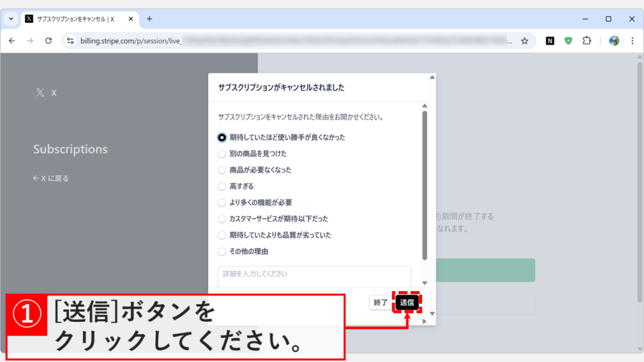Bookmark this page with the star icon
Image resolution: width=644 pixels, height=362 pixels.
point(525,40)
